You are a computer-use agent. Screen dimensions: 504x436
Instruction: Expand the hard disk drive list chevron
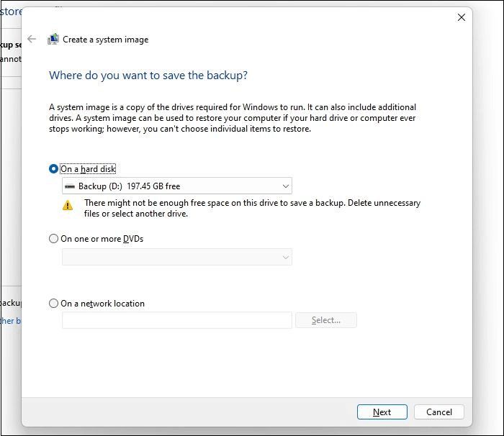click(x=285, y=186)
